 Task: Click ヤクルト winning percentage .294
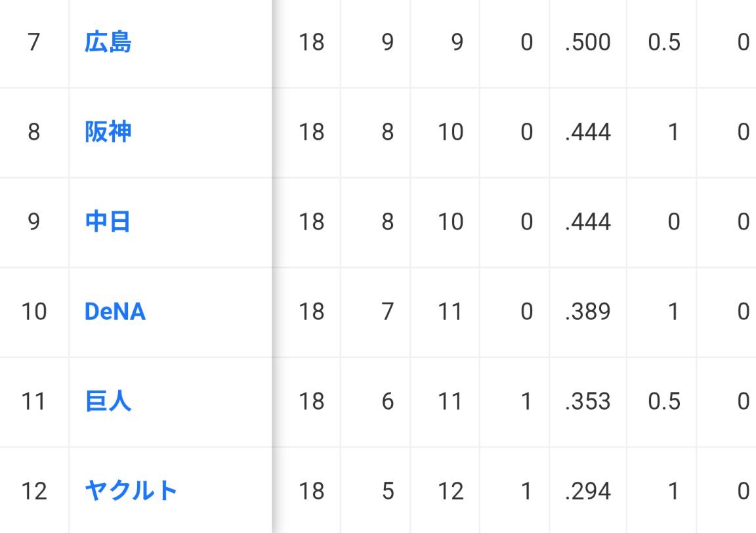pyautogui.click(x=588, y=491)
